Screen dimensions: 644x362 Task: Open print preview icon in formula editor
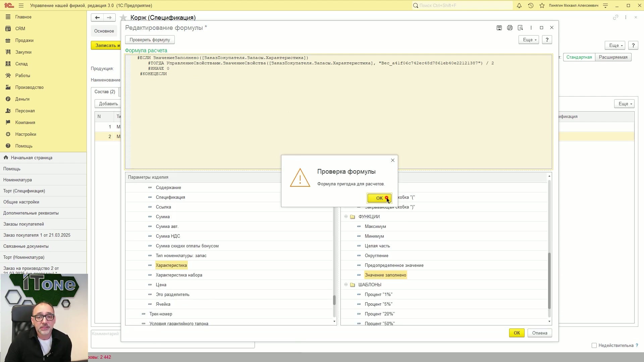coord(520,28)
